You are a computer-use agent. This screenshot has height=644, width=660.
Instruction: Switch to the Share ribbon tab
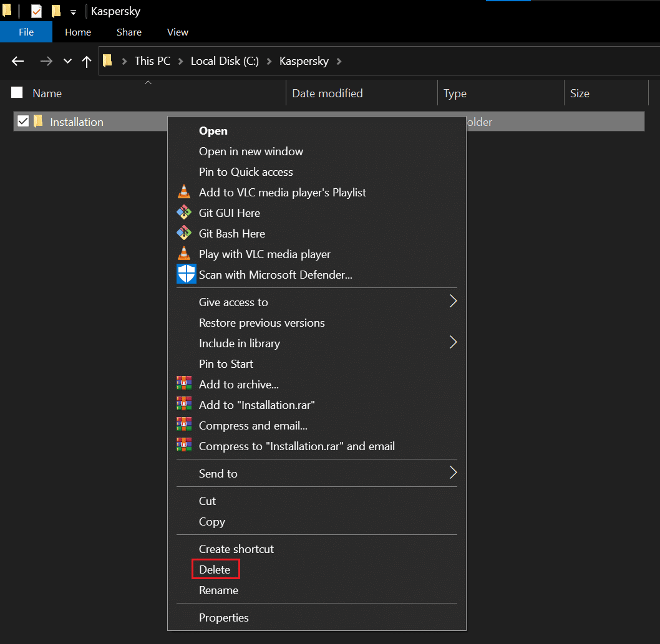tap(129, 32)
